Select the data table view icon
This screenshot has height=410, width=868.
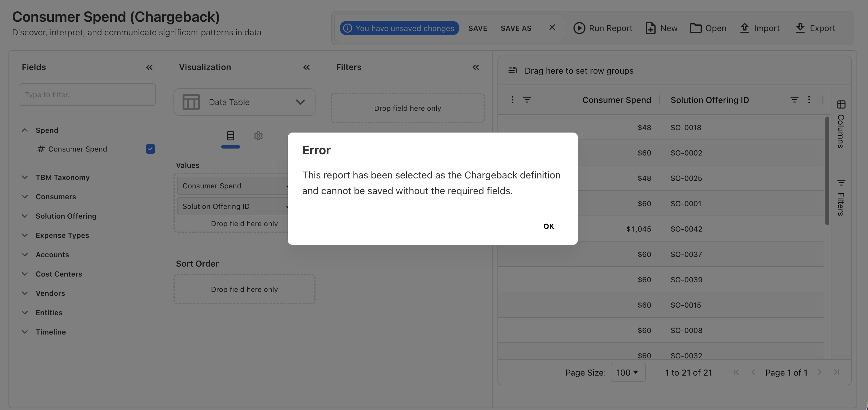[231, 136]
